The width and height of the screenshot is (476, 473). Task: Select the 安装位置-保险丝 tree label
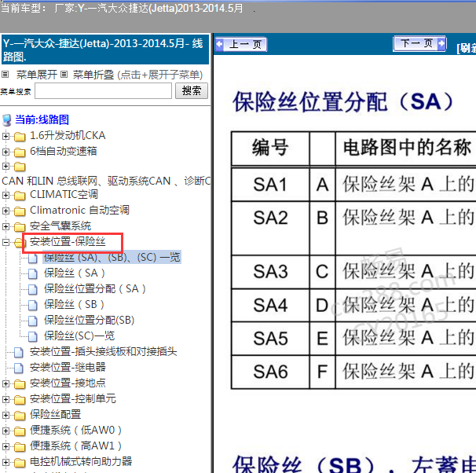tap(68, 242)
